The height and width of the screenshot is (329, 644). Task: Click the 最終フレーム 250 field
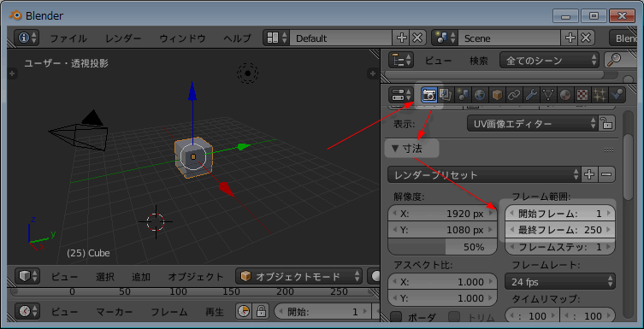point(560,230)
